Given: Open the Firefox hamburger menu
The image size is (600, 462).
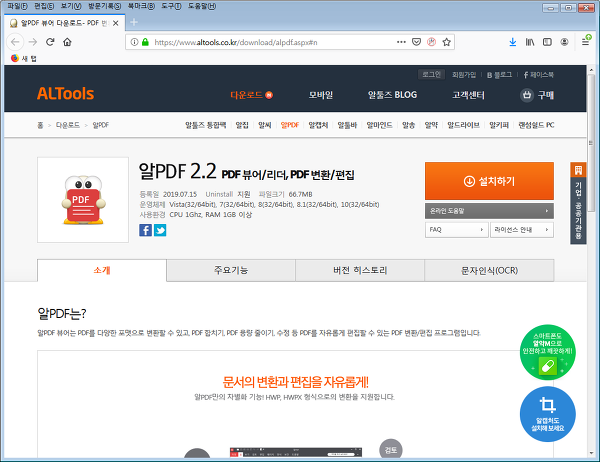Looking at the screenshot, I should click(585, 41).
